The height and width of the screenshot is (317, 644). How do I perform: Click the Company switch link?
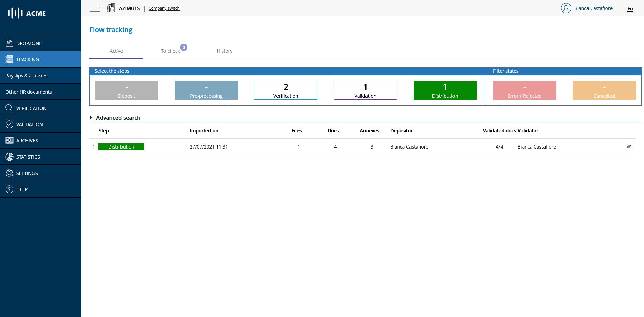point(164,8)
